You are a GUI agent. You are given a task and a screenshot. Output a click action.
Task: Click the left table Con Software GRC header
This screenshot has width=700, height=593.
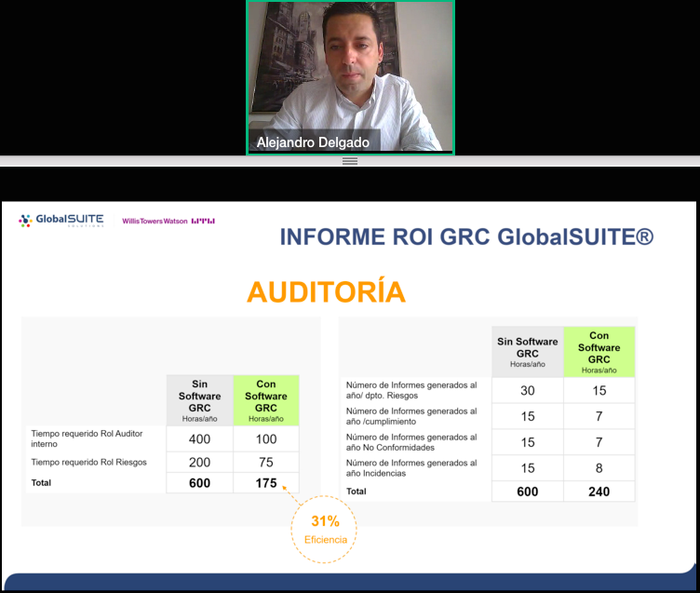pos(266,400)
